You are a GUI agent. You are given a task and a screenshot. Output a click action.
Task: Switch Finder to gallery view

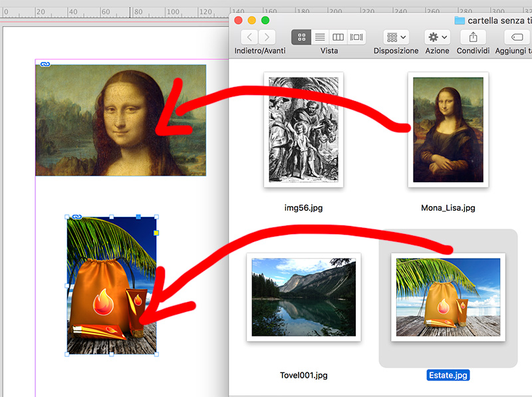(356, 37)
